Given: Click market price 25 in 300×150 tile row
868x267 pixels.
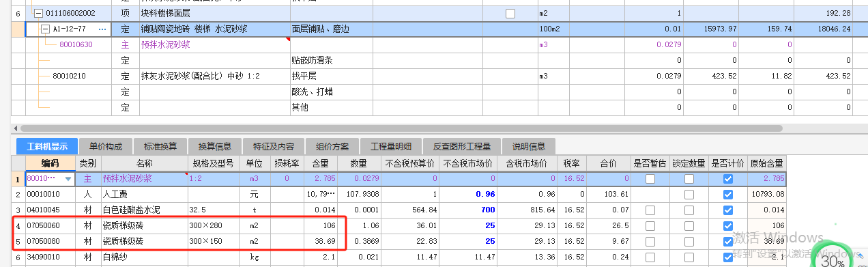Looking at the screenshot, I should coord(468,241).
